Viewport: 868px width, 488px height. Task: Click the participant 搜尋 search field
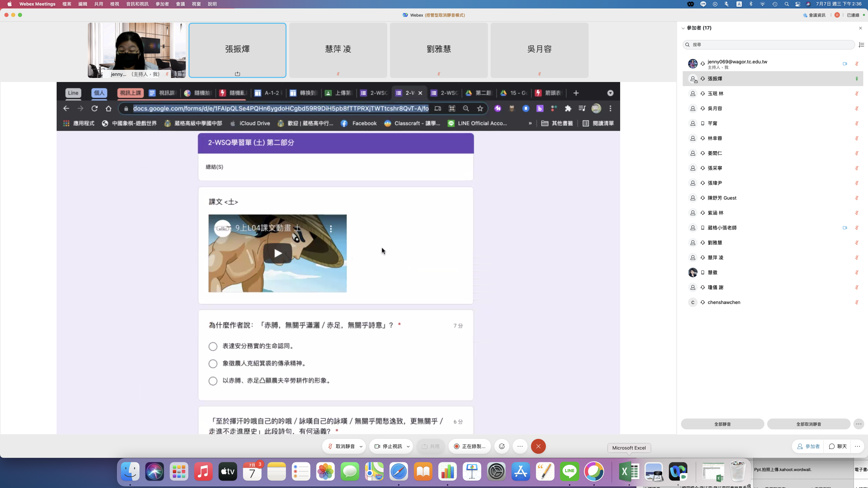768,45
